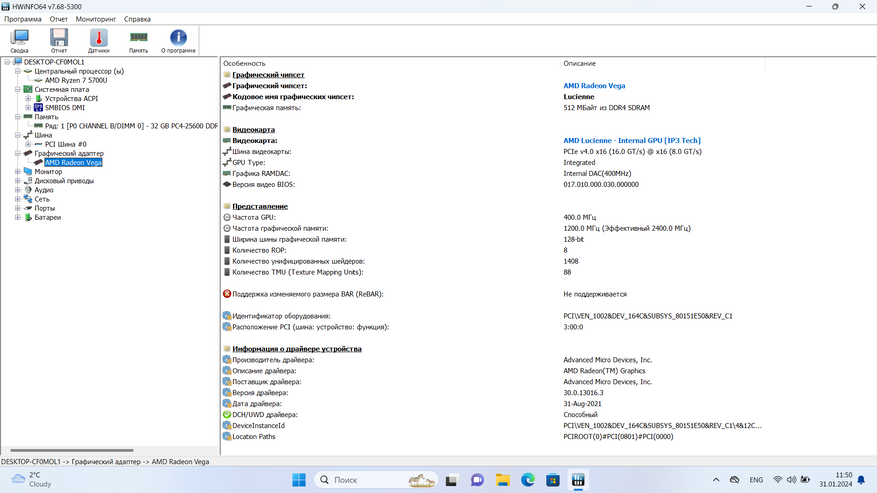Image resolution: width=877 pixels, height=493 pixels.
Task: Click the Идентификатор оборудования icon
Action: coord(227,316)
